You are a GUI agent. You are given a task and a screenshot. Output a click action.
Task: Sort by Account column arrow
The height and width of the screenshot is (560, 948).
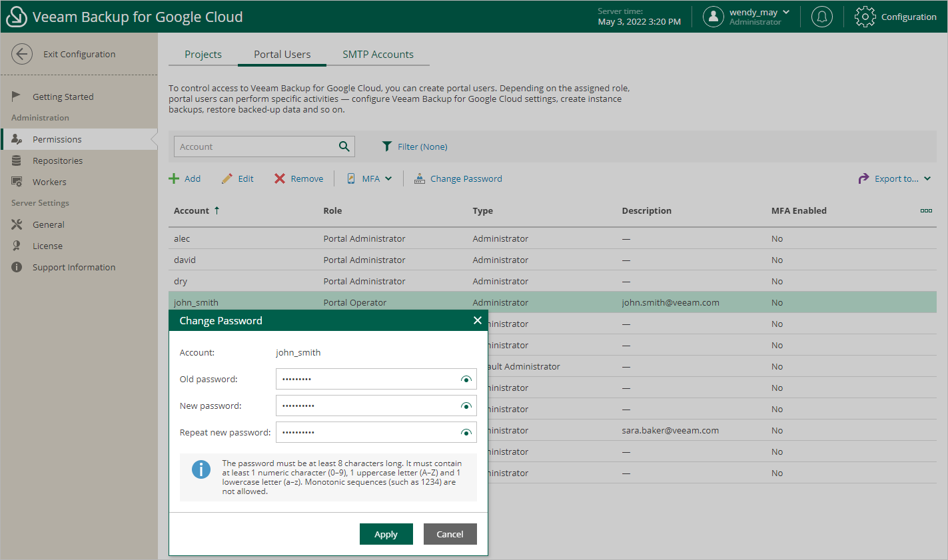[x=217, y=210]
